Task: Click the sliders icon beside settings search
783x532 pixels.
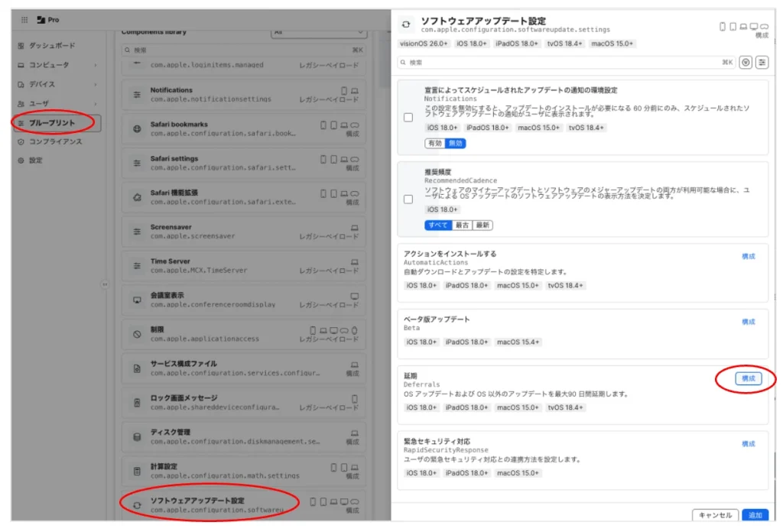Action: click(x=762, y=62)
